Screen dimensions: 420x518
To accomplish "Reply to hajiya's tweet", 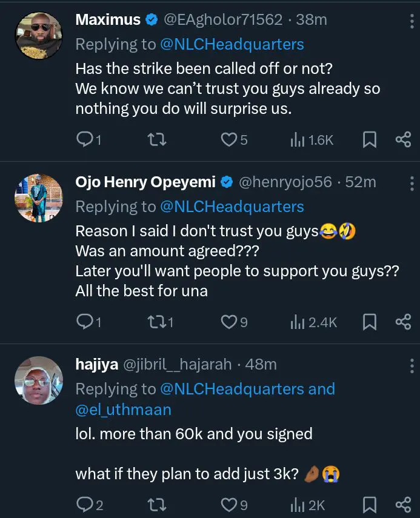I will (x=84, y=505).
